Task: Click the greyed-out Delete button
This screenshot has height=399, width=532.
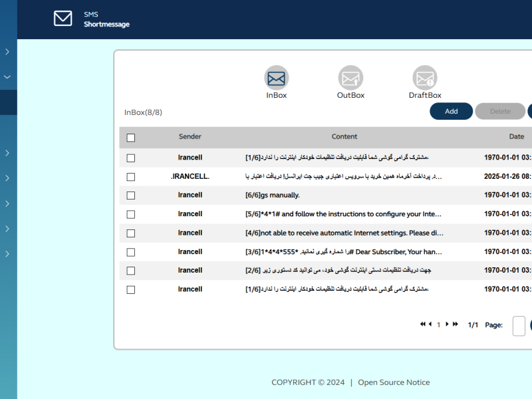Action: point(500,111)
